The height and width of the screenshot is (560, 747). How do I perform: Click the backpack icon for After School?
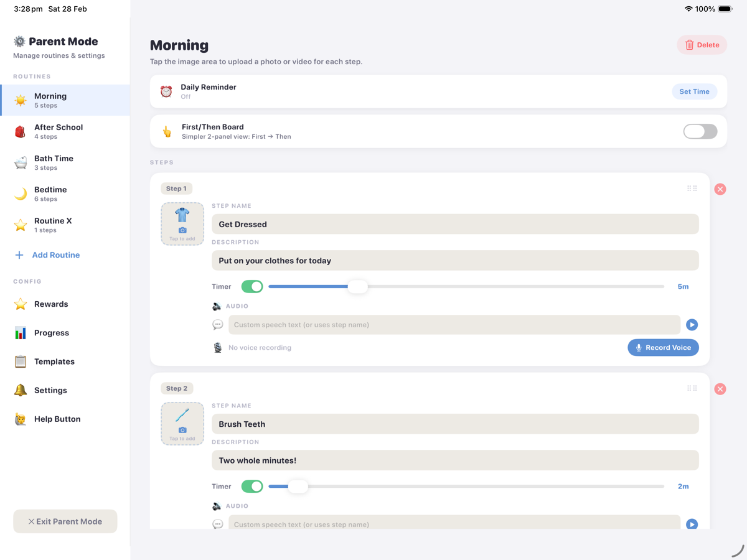(21, 131)
